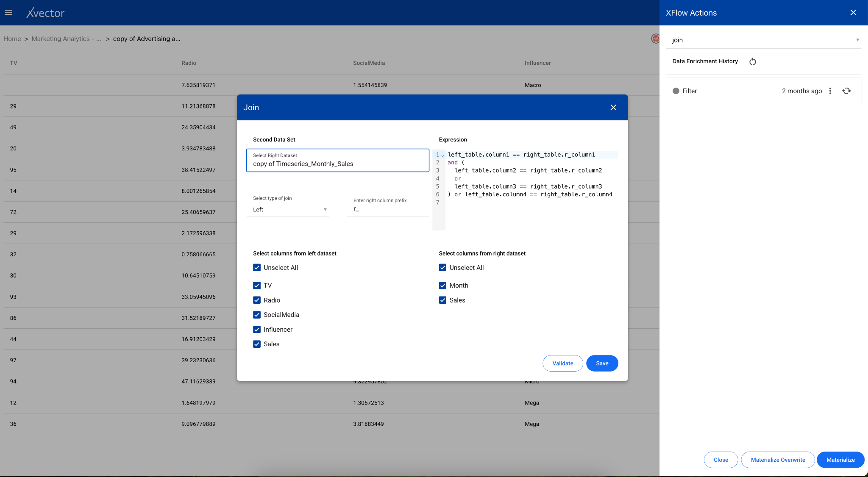Image resolution: width=868 pixels, height=477 pixels.
Task: Open the join action dropdown
Action: [x=763, y=40]
